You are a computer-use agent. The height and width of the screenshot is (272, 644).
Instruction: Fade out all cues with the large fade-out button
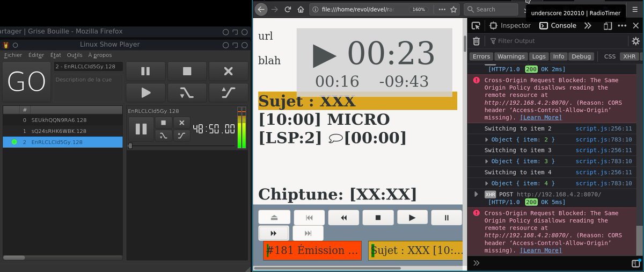point(187,93)
